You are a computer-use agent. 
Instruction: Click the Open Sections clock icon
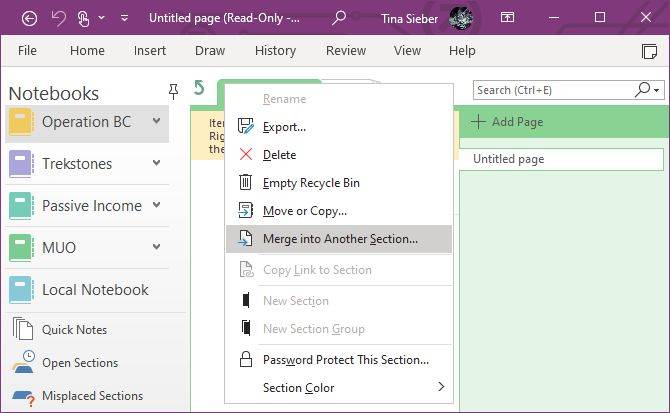(x=24, y=362)
